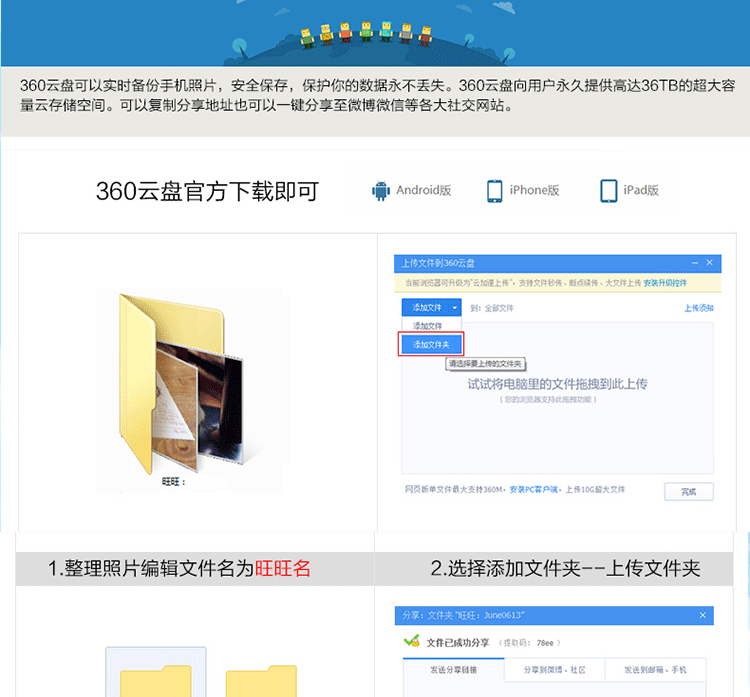Image resolution: width=750 pixels, height=697 pixels.
Task: Click the 文件已成功分享 message
Action: coord(458,643)
